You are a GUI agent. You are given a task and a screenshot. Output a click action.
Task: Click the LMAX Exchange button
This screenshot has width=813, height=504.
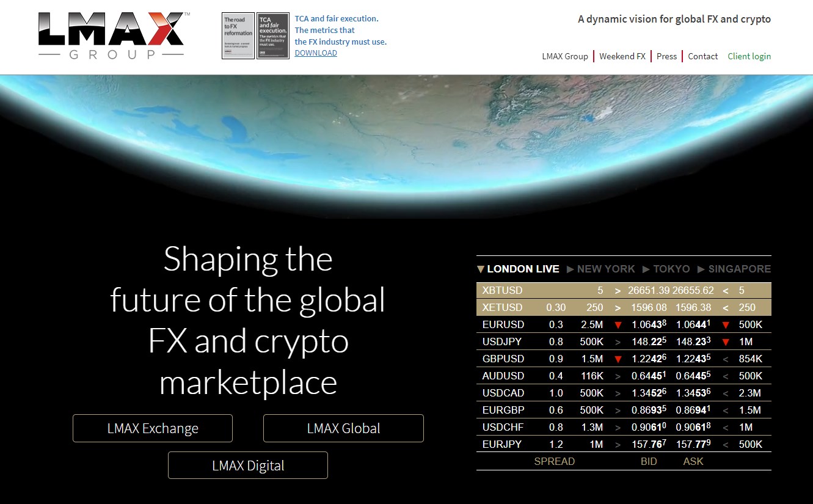click(153, 428)
